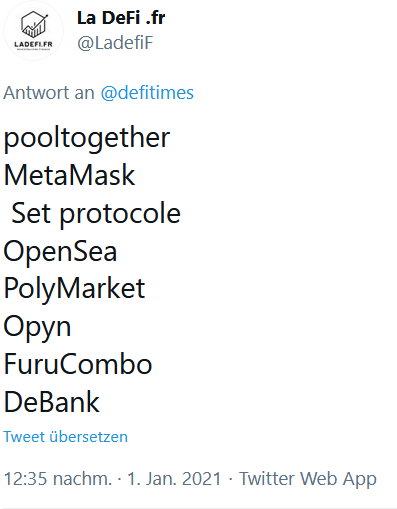Open the 1. Jan. 2021 date

[174, 479]
